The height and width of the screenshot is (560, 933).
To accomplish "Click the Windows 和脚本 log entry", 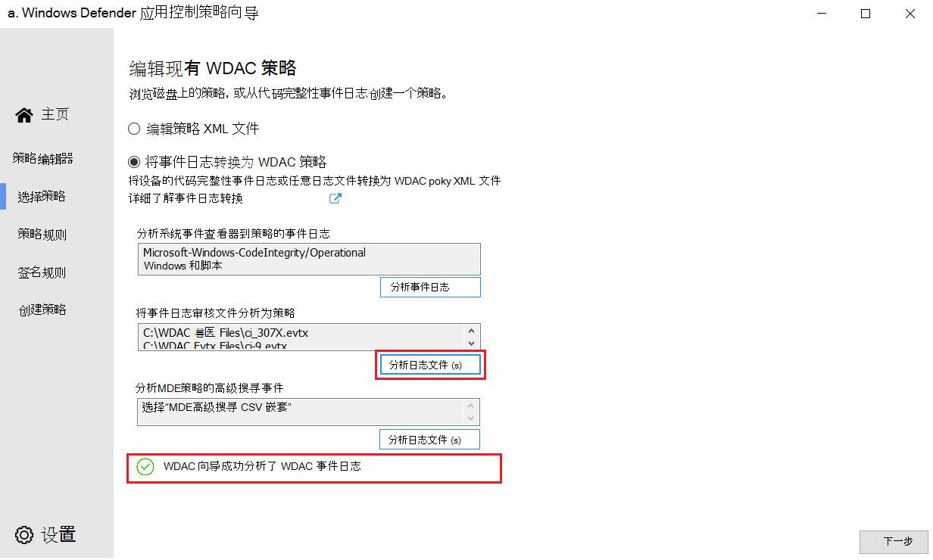I will point(183,266).
